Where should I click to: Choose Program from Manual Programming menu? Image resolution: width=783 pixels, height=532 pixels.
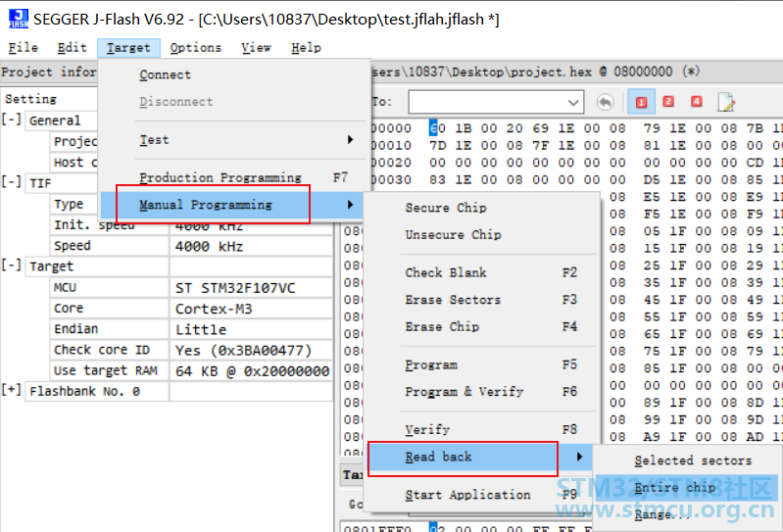pyautogui.click(x=482, y=364)
